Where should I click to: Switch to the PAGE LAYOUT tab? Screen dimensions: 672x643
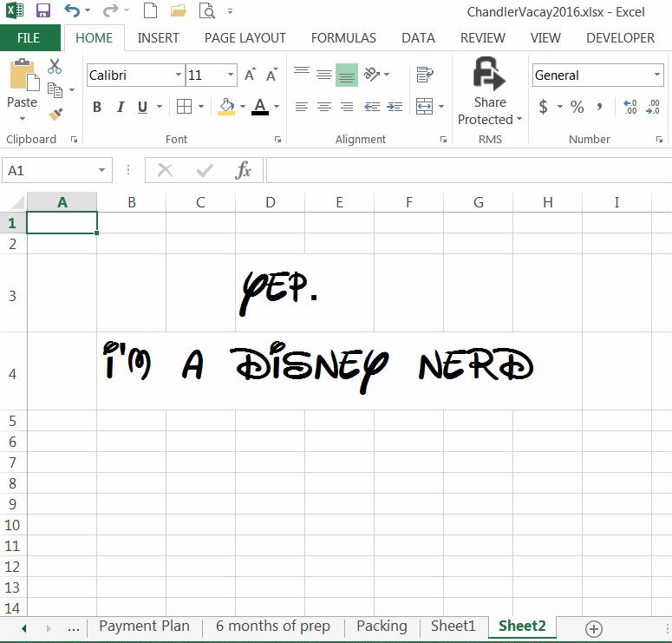pyautogui.click(x=245, y=38)
